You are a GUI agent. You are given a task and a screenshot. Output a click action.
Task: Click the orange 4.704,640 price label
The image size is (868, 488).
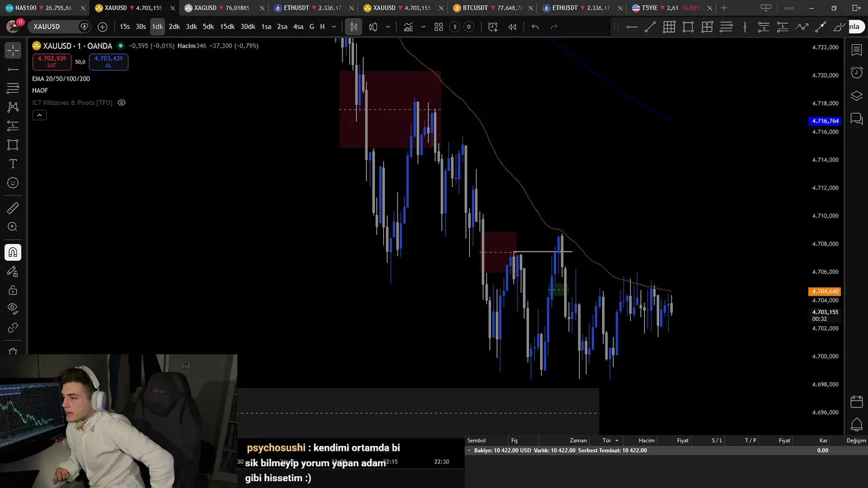[825, 291]
